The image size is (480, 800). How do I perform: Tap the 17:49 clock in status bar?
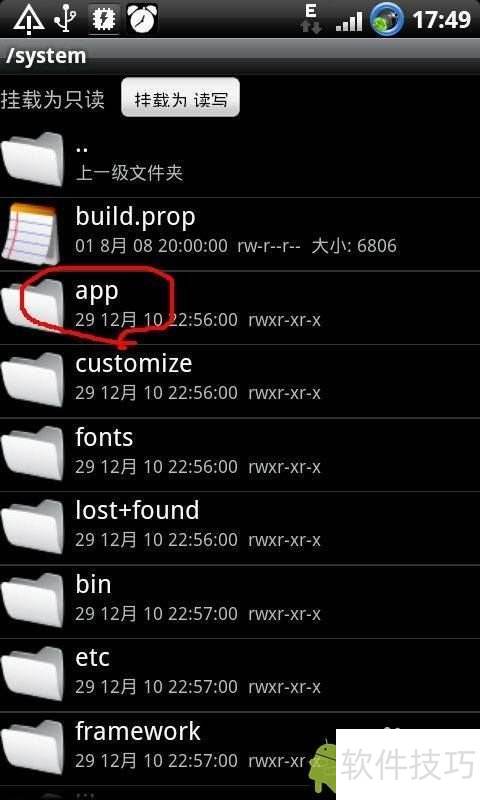441,20
